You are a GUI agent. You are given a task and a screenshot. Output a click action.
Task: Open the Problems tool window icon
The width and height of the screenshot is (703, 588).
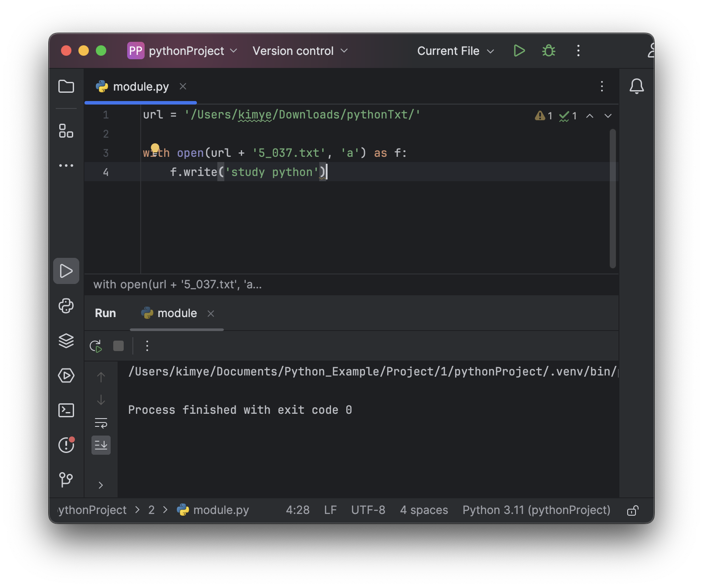(x=66, y=445)
